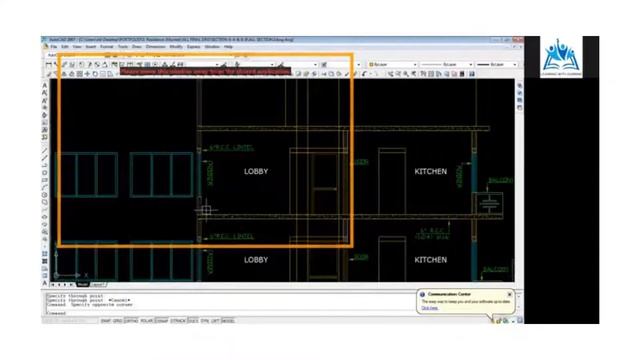
Task: Open the ByLayer linetype dropdown
Action: (446, 64)
